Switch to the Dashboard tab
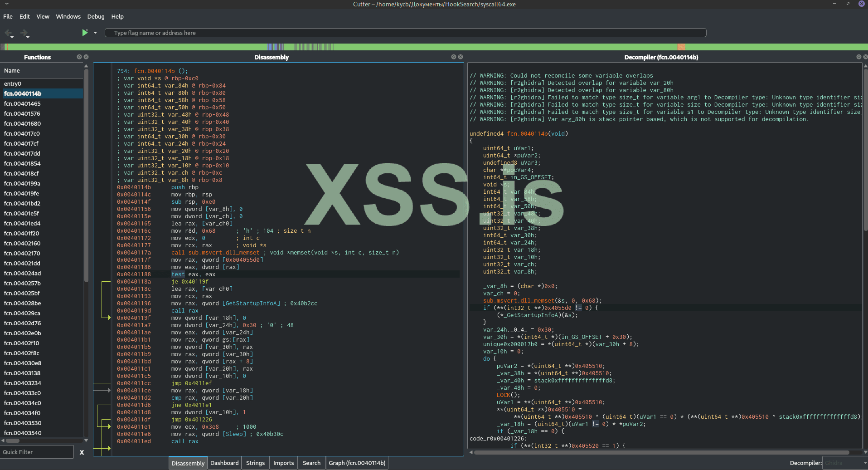 coord(224,463)
